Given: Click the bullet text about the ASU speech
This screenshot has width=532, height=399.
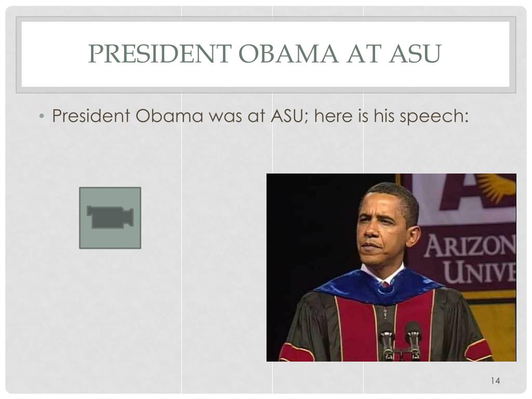Looking at the screenshot, I should coord(260,116).
